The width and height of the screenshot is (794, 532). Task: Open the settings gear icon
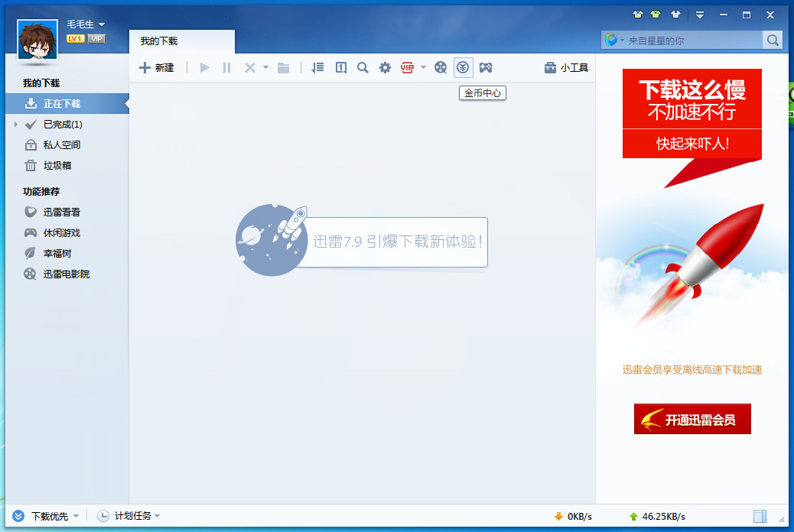point(385,67)
